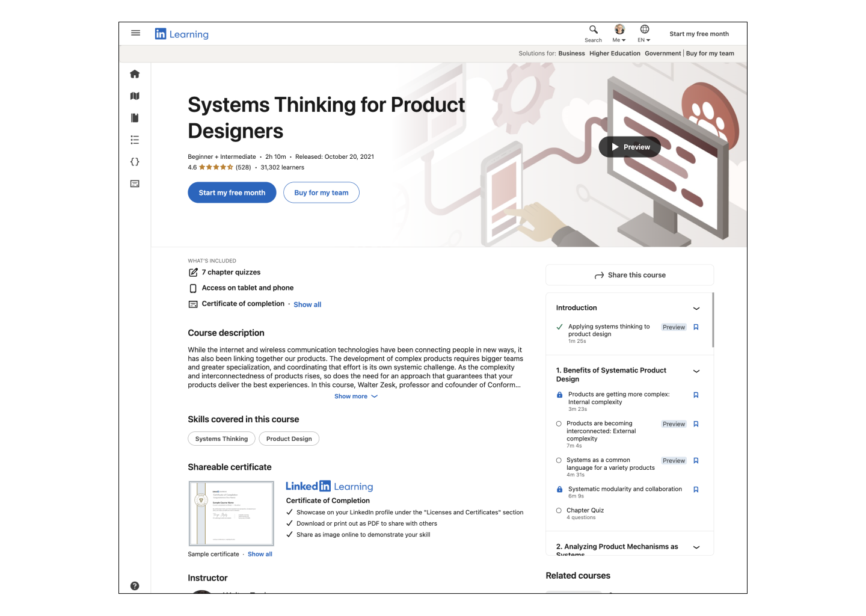This screenshot has height=616, width=866.
Task: Collapse the Introduction section chevron
Action: click(696, 309)
